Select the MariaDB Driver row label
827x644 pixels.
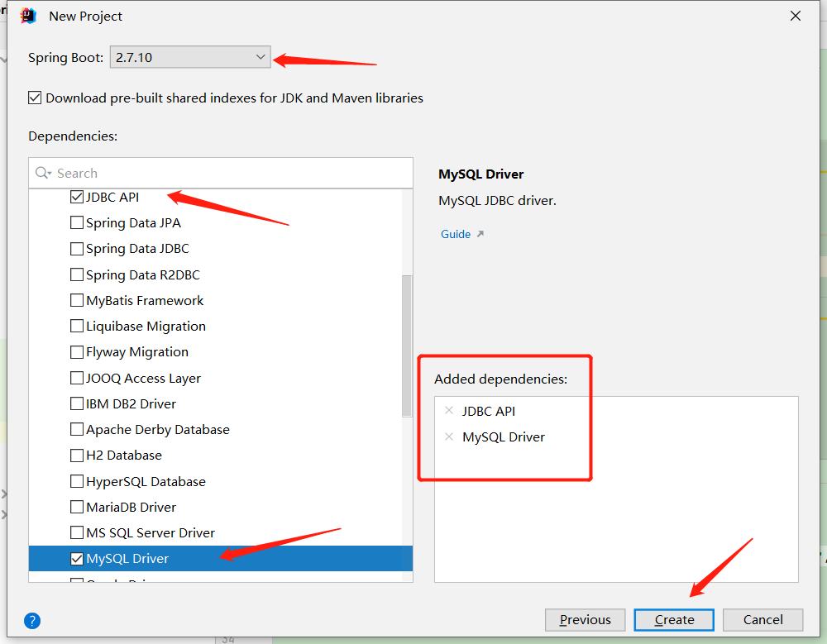pyautogui.click(x=131, y=507)
